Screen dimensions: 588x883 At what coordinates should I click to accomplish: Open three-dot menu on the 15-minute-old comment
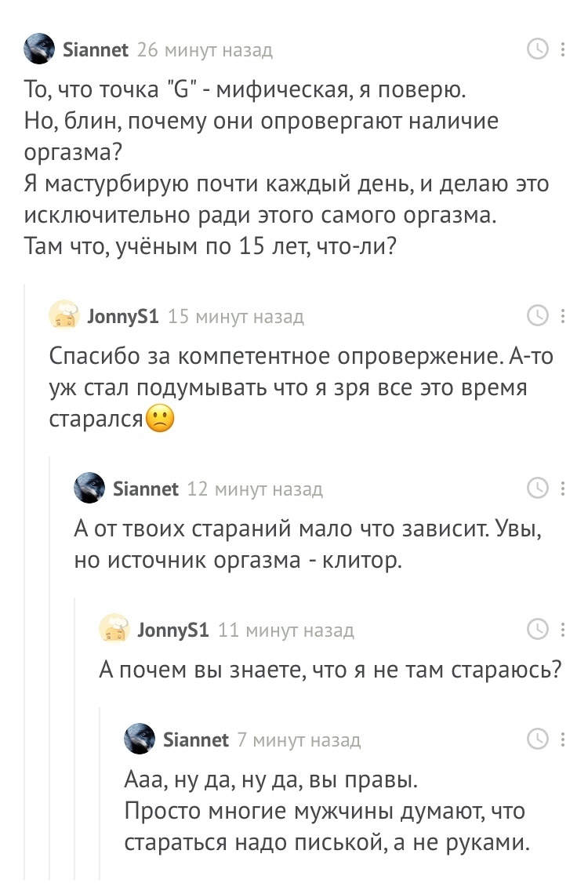pyautogui.click(x=562, y=316)
